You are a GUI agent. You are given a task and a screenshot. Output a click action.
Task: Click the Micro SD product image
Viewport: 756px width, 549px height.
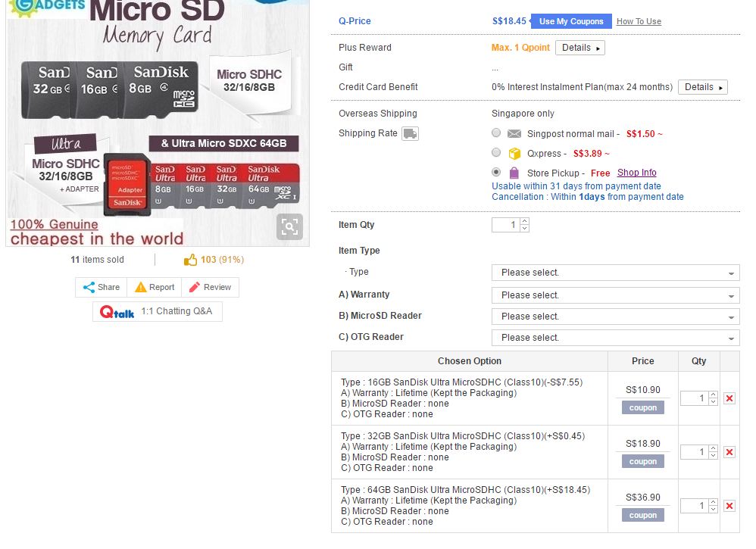tap(158, 123)
